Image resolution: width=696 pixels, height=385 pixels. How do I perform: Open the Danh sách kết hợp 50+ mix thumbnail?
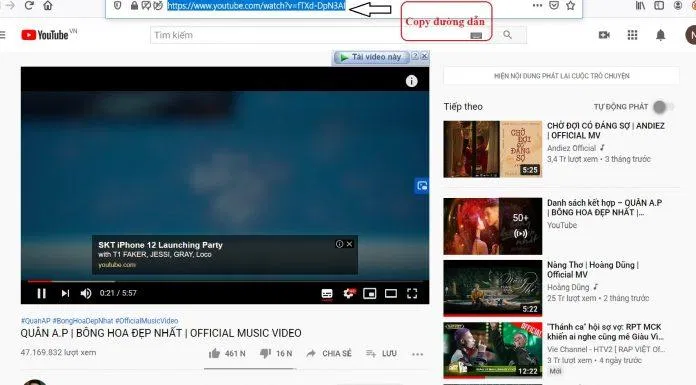(493, 226)
